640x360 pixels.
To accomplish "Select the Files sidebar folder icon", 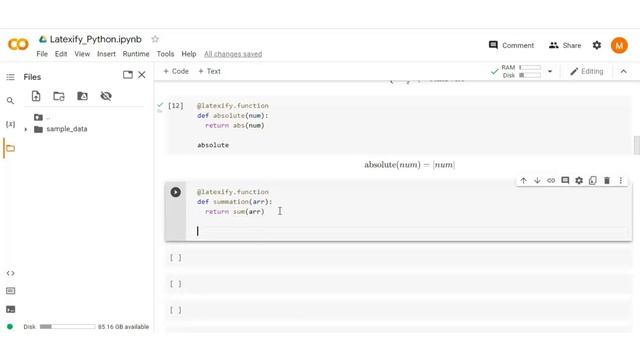I will pyautogui.click(x=10, y=148).
